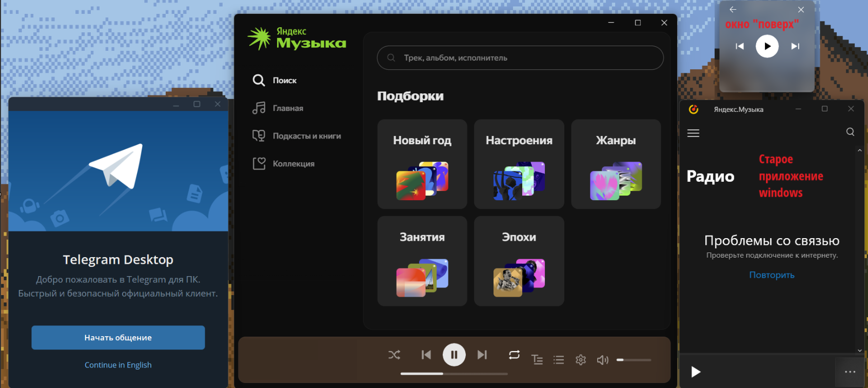868x388 pixels.
Task: Start playback in the mini always-on-top window
Action: [x=767, y=46]
